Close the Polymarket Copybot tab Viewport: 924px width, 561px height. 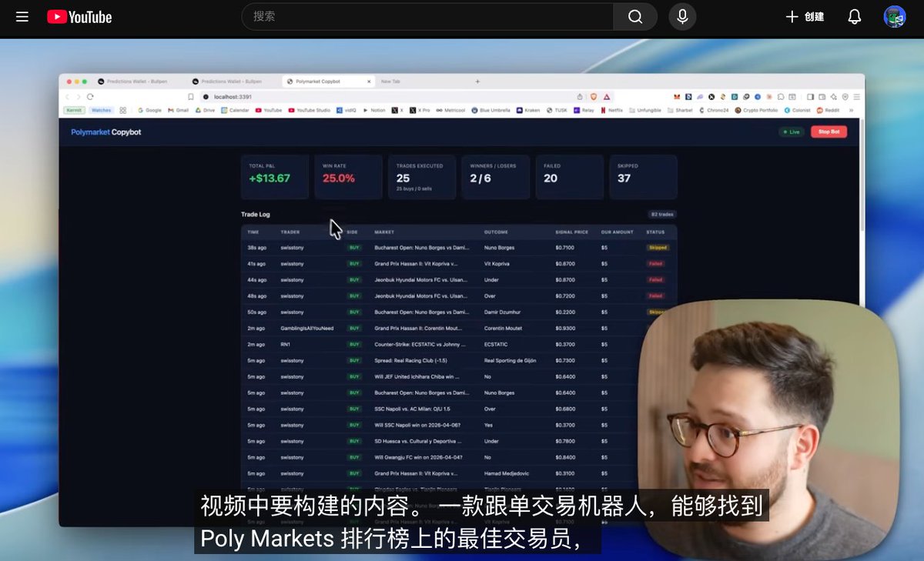click(369, 81)
